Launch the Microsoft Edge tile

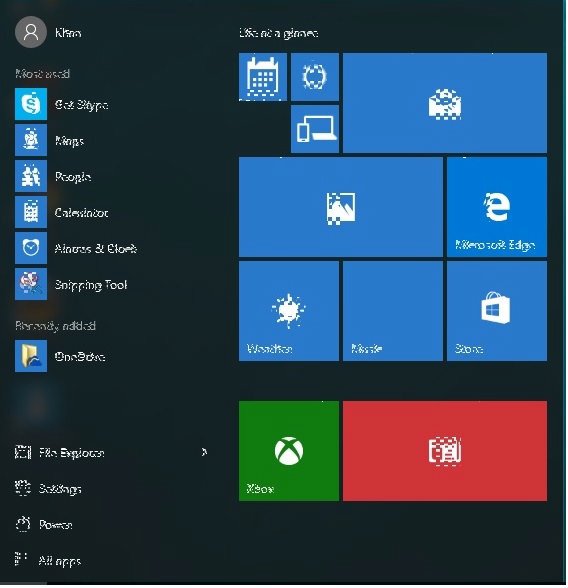(x=497, y=207)
